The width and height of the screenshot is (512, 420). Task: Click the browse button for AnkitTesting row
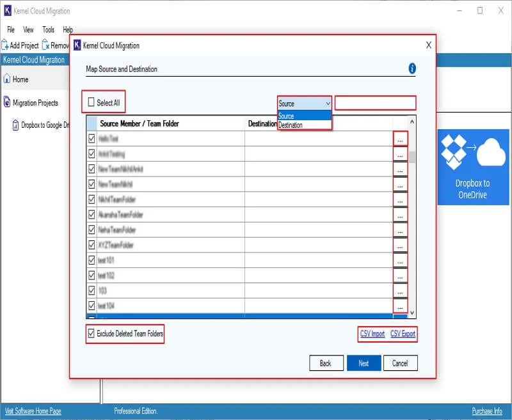pyautogui.click(x=400, y=154)
